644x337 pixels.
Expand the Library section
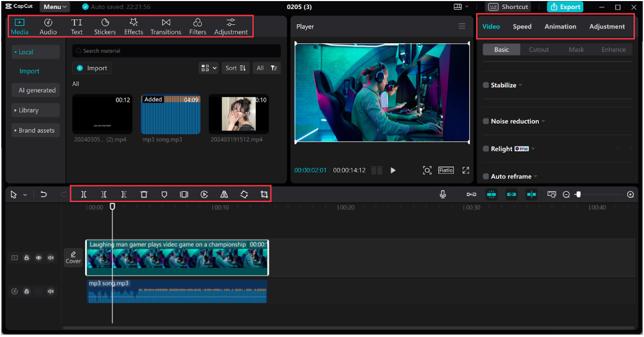[35, 110]
